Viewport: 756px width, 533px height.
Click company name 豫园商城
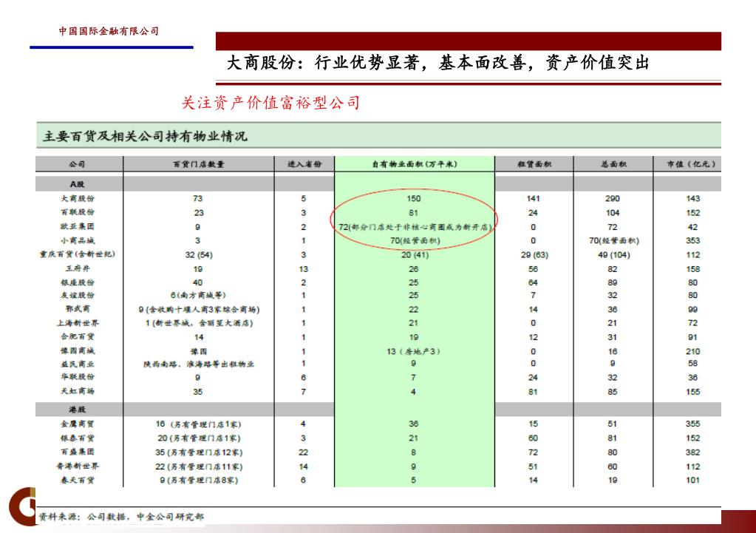pos(77,350)
